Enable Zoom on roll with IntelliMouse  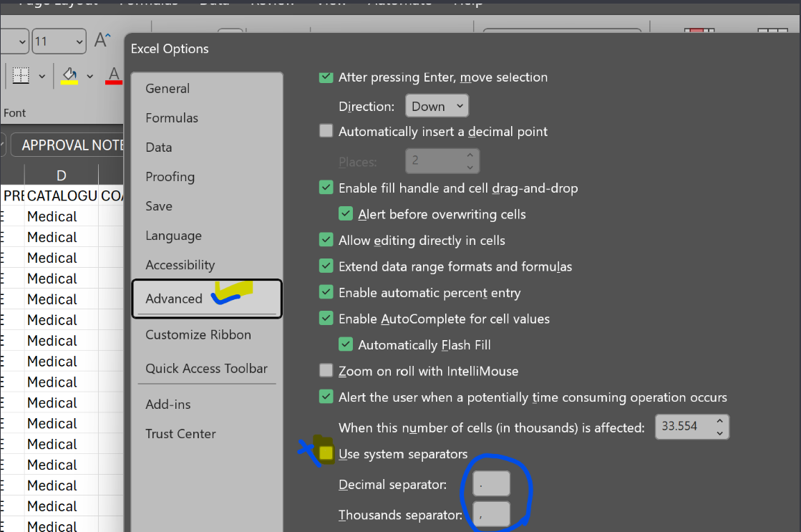326,370
